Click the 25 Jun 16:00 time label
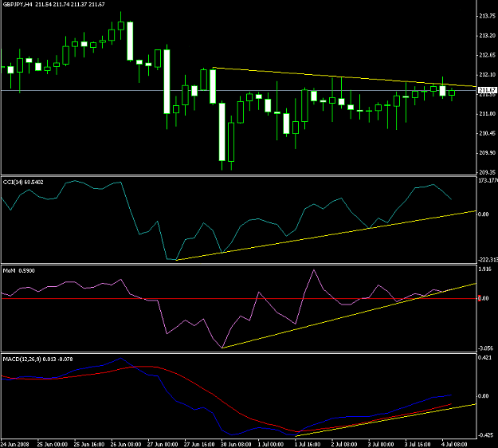 [x=89, y=444]
